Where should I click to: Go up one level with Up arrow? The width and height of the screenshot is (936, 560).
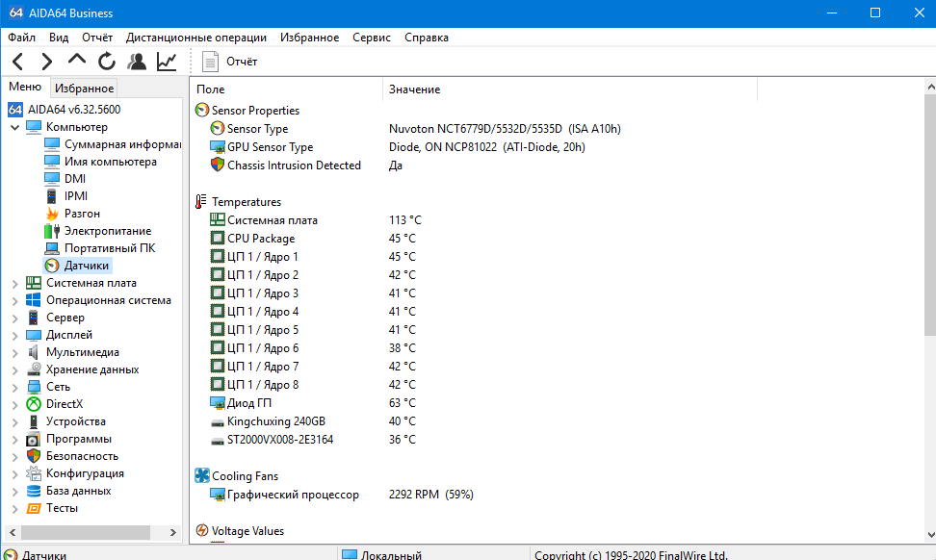pyautogui.click(x=76, y=61)
